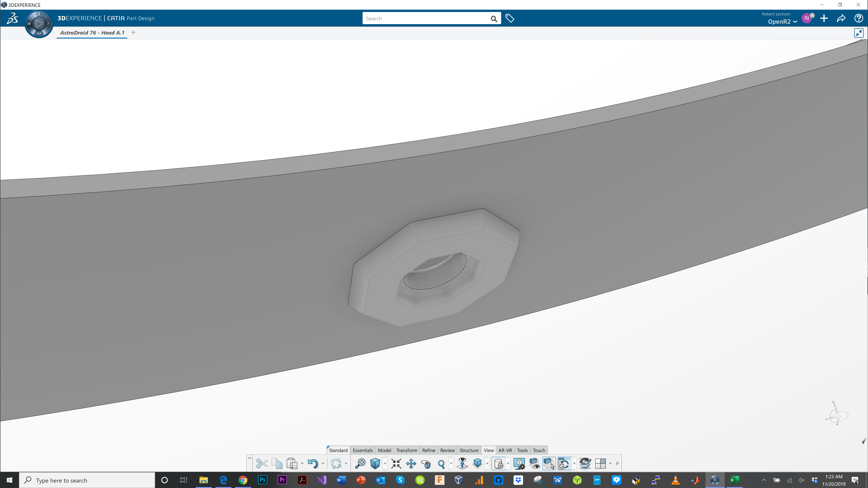Click the Dassault Systemes 3DS logo

pyautogui.click(x=12, y=18)
